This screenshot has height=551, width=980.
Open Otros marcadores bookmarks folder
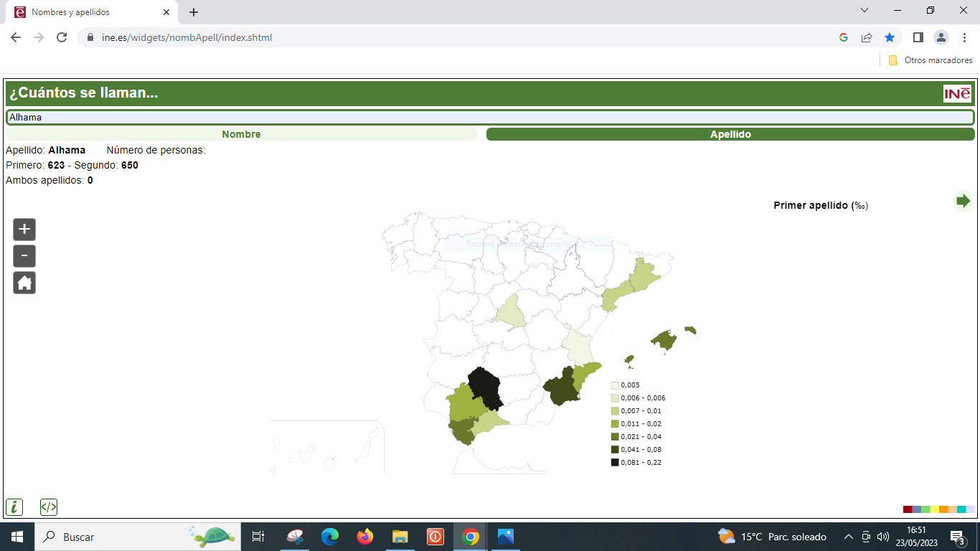pos(930,60)
